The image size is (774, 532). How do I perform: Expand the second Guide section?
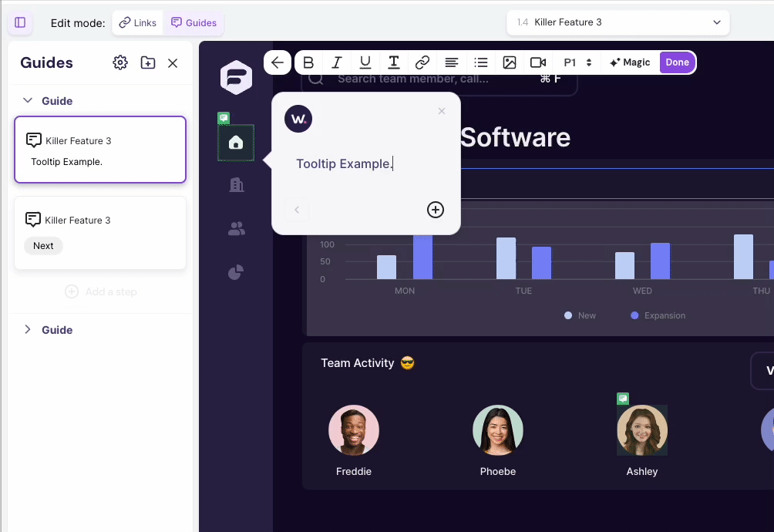tap(28, 330)
